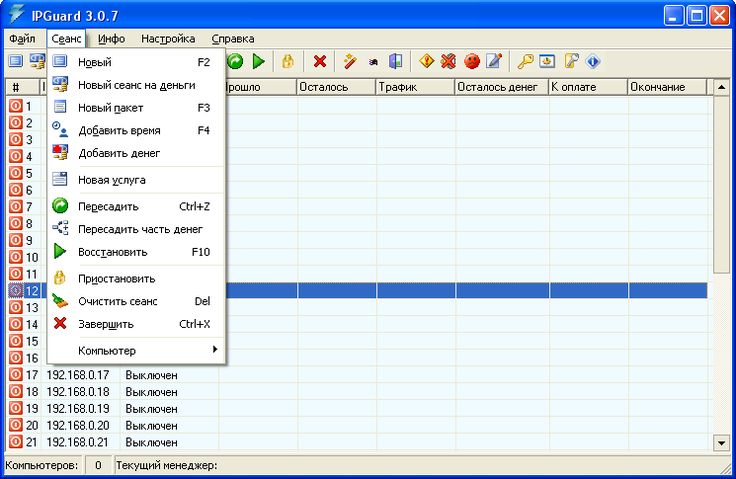Open the Инфо menu
Screen dimensions: 736x479
point(111,39)
